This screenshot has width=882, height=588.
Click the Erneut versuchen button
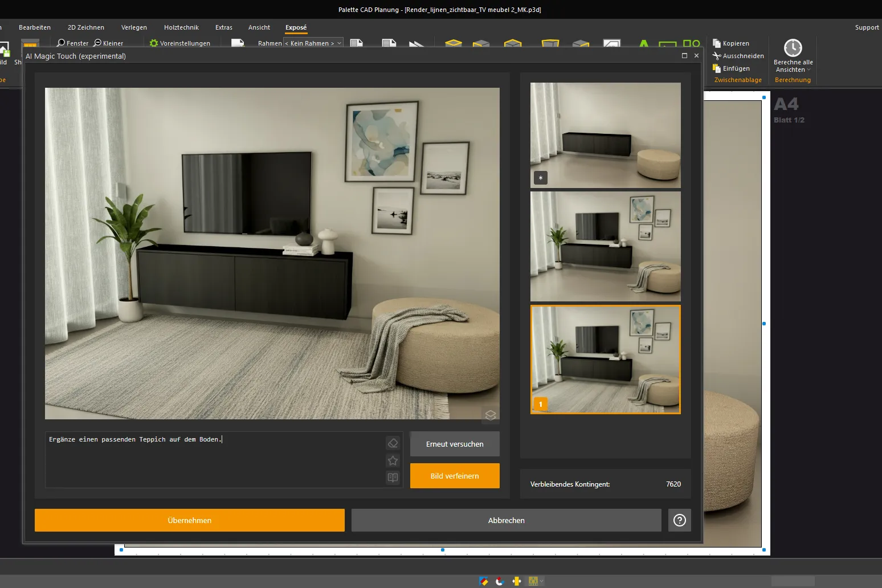point(455,444)
